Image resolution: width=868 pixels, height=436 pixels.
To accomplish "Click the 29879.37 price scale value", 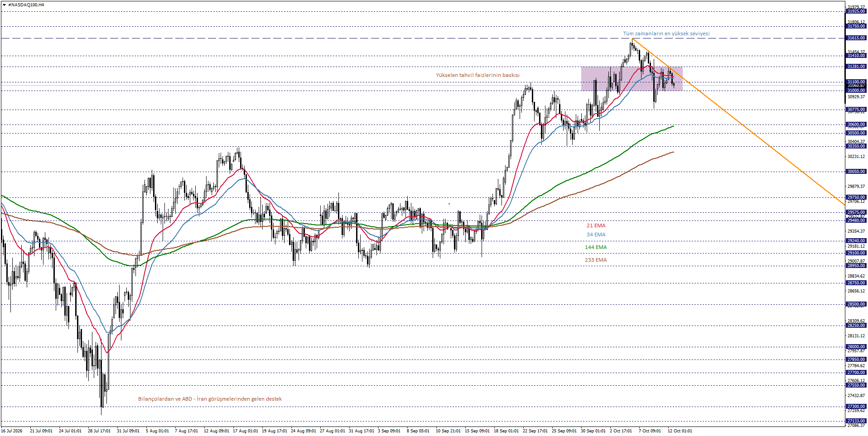I will (856, 187).
